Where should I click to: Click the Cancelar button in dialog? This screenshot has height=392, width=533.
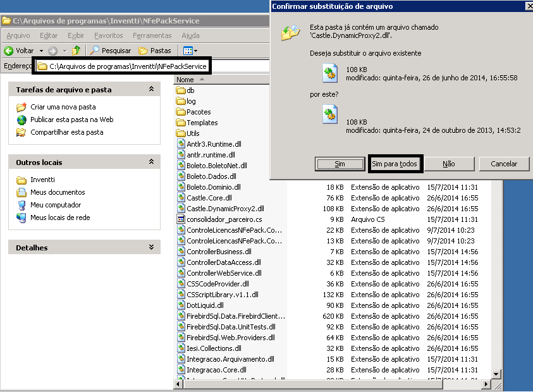pyautogui.click(x=504, y=164)
